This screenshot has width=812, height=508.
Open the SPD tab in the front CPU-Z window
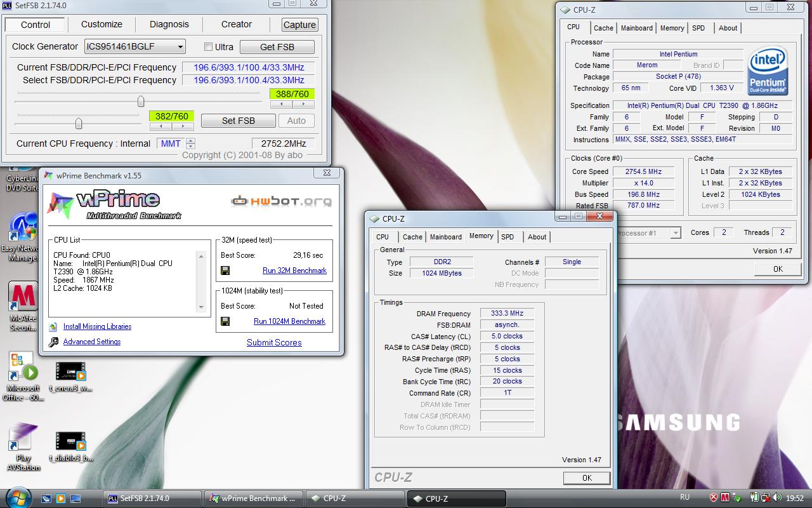[x=507, y=237]
